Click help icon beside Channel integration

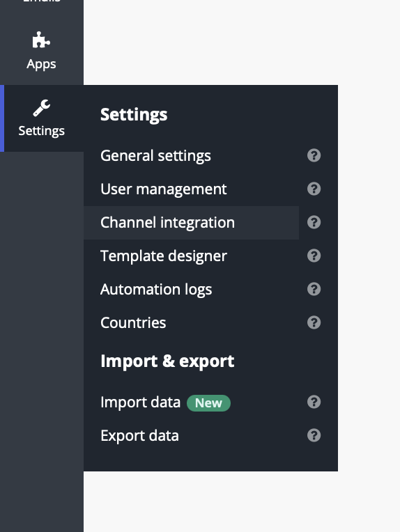(314, 222)
